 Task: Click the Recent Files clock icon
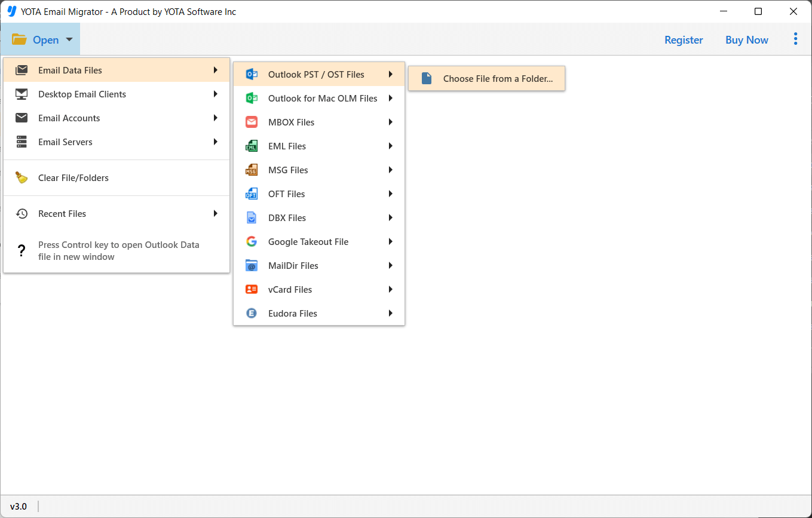coord(22,213)
